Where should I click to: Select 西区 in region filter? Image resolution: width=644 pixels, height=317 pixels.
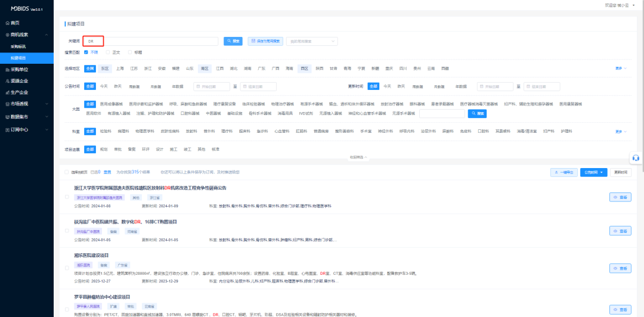304,69
